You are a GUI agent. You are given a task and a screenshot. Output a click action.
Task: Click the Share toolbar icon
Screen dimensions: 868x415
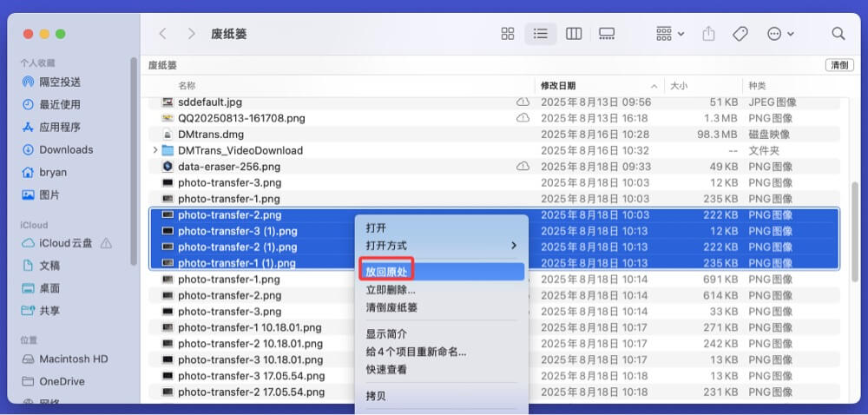pyautogui.click(x=708, y=34)
